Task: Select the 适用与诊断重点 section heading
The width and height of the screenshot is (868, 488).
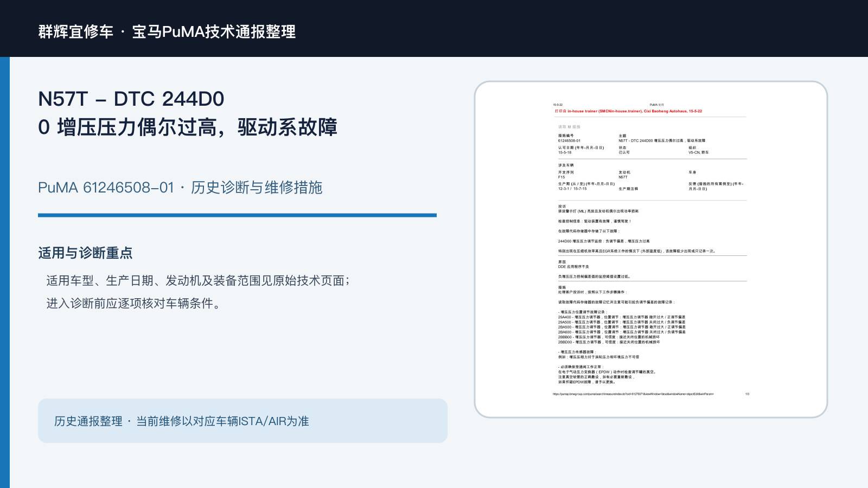Action: click(85, 253)
